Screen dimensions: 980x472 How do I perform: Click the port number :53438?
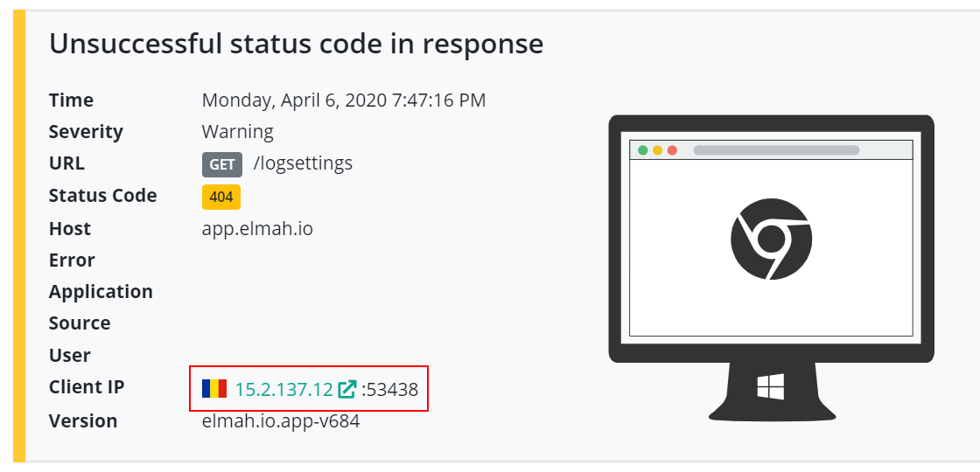coord(389,390)
